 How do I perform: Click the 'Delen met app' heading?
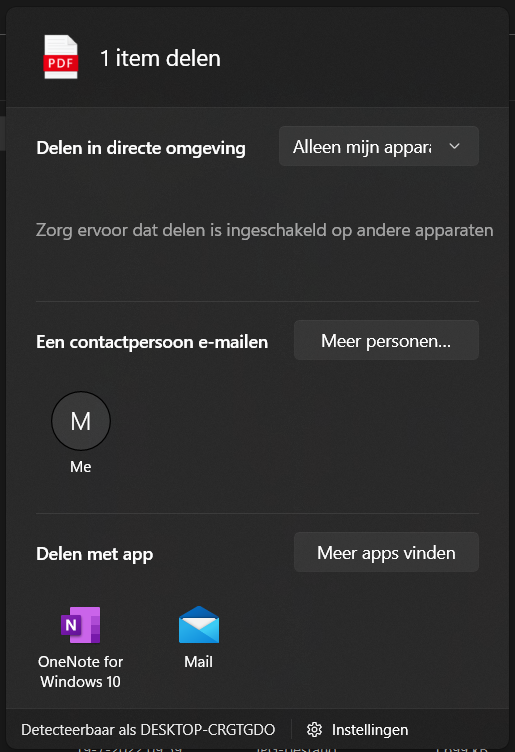pos(94,554)
